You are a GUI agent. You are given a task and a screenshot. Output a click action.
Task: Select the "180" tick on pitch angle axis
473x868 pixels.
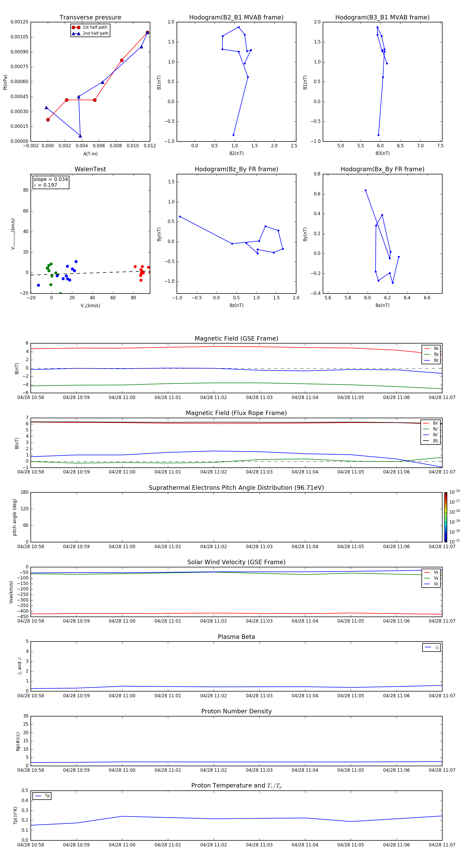click(x=25, y=492)
